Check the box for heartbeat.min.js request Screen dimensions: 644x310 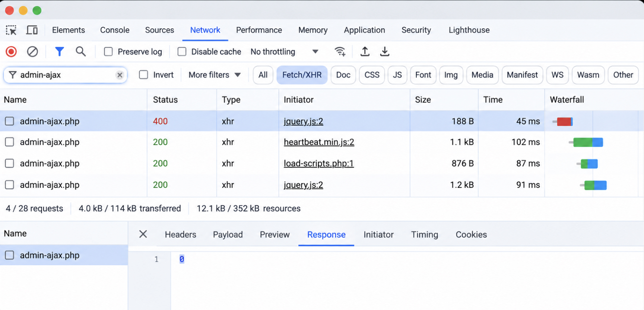(9, 142)
